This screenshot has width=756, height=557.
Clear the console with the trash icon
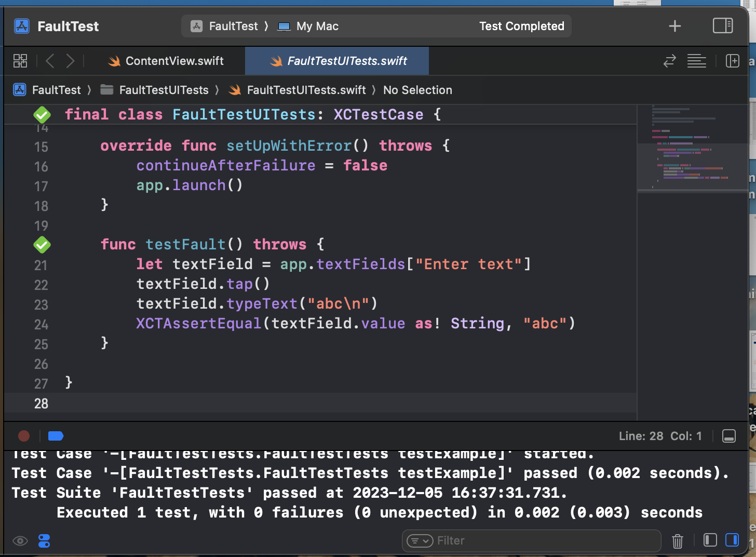[678, 541]
